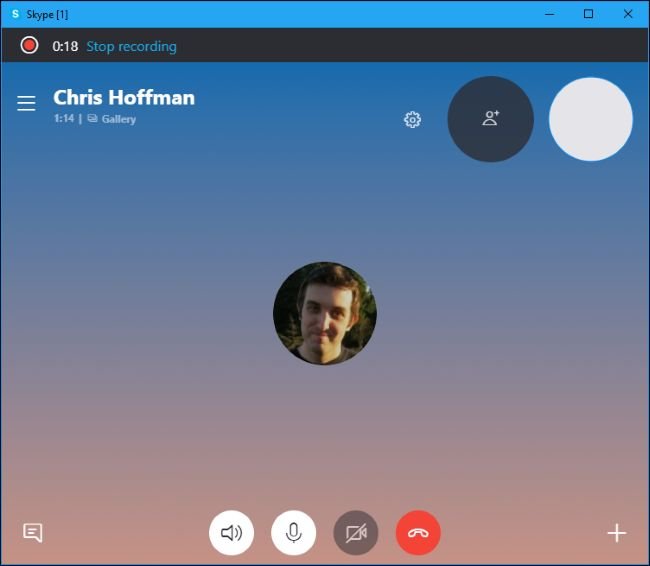Minimize the Skype window

pos(547,14)
